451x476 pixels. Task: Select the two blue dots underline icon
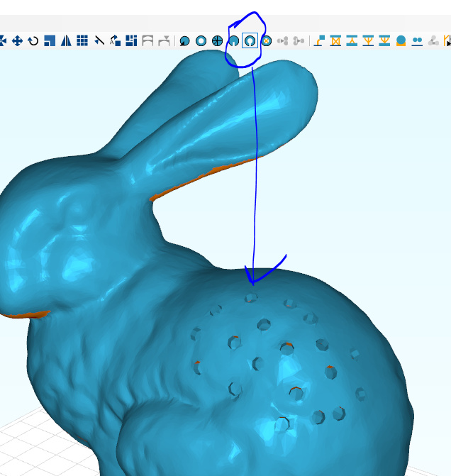coord(417,40)
